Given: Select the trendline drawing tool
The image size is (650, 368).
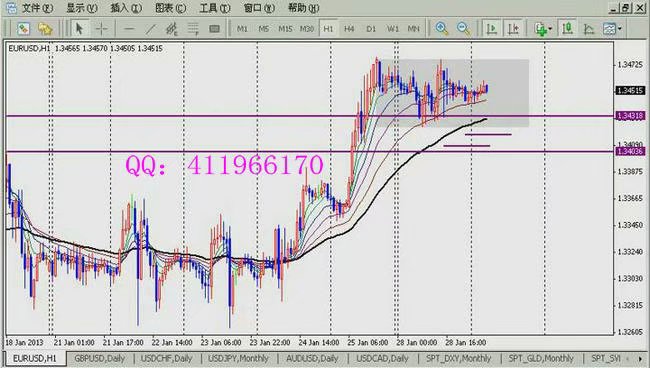Looking at the screenshot, I should tap(150, 29).
